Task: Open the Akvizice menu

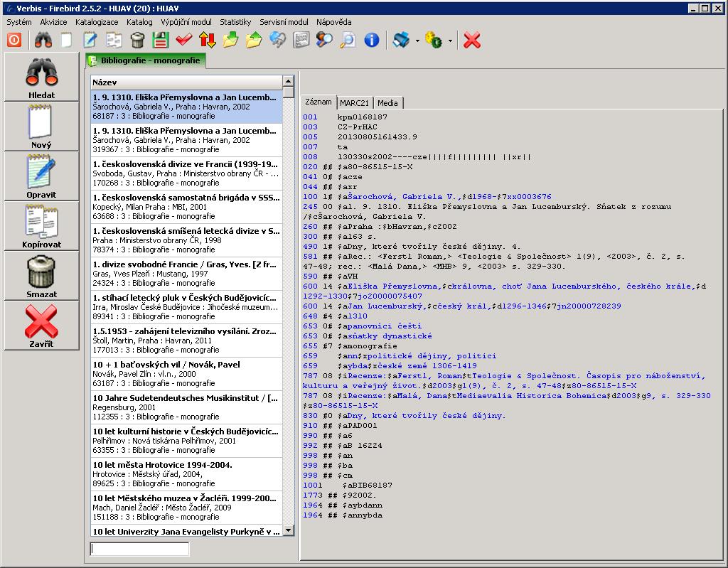Action: point(53,22)
